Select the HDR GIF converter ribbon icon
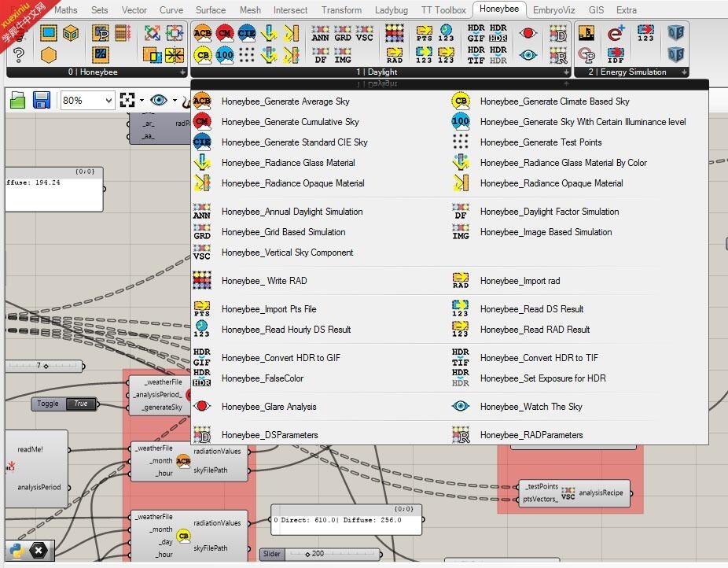This screenshot has width=728, height=568. [476, 33]
